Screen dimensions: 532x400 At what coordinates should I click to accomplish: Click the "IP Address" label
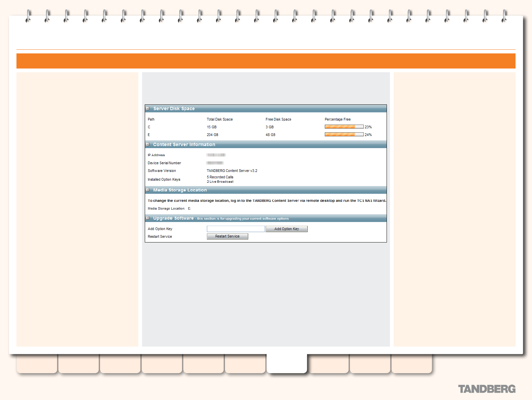click(x=156, y=155)
